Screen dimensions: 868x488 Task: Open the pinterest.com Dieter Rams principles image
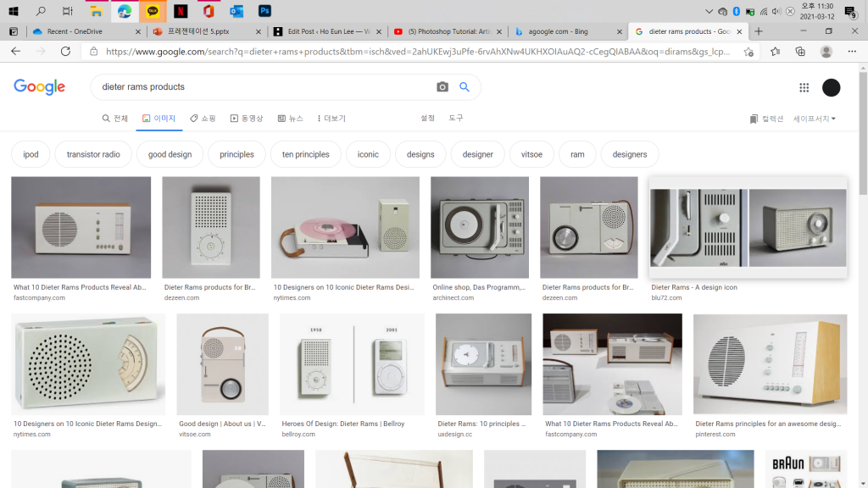pyautogui.click(x=770, y=364)
